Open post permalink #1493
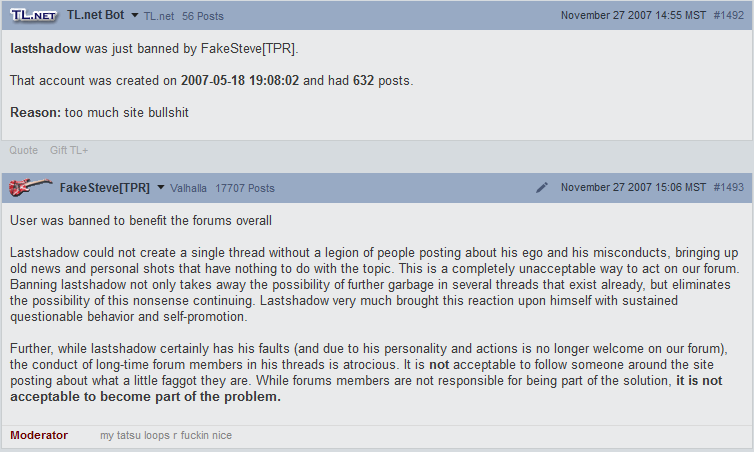 click(728, 187)
